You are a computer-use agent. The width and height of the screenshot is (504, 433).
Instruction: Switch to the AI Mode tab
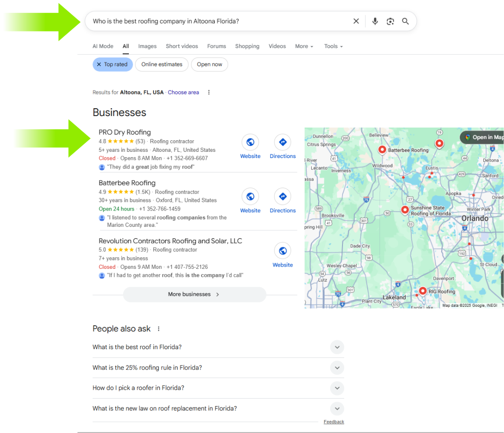click(x=103, y=46)
